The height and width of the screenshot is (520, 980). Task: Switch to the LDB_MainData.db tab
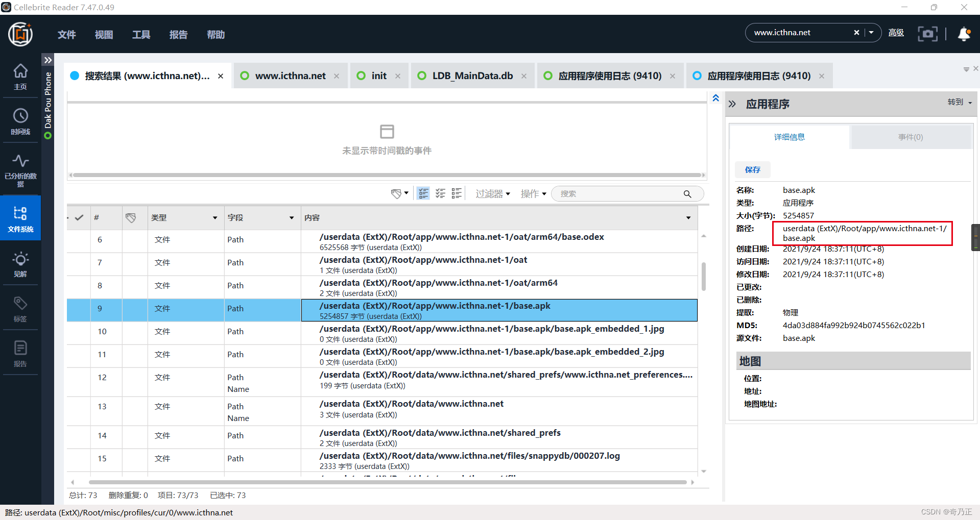click(x=472, y=76)
